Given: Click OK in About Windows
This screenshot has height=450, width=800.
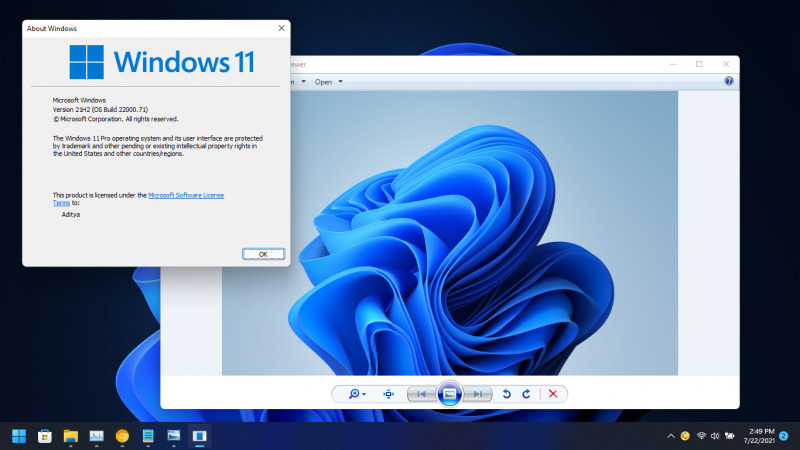Looking at the screenshot, I should (x=263, y=254).
